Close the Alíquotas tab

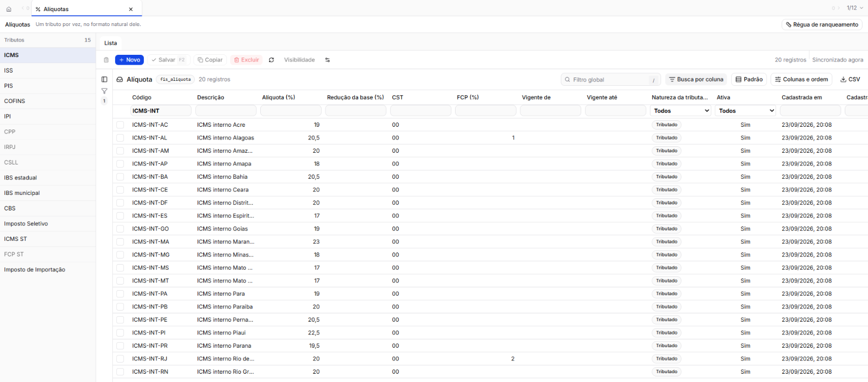tap(131, 9)
